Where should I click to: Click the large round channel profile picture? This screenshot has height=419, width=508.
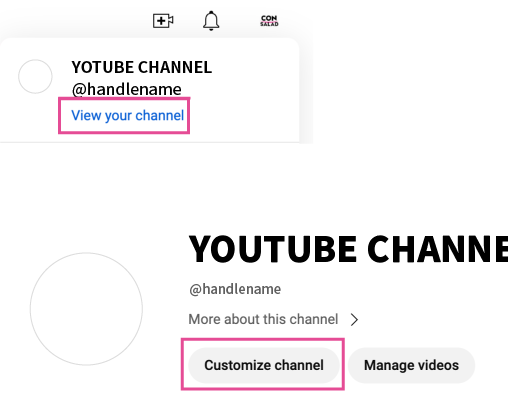coord(86,309)
